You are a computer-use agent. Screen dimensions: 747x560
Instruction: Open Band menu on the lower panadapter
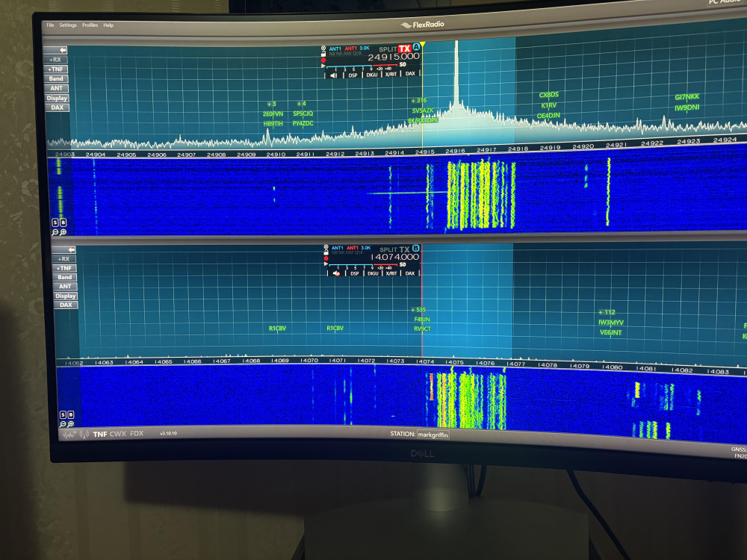pos(65,277)
